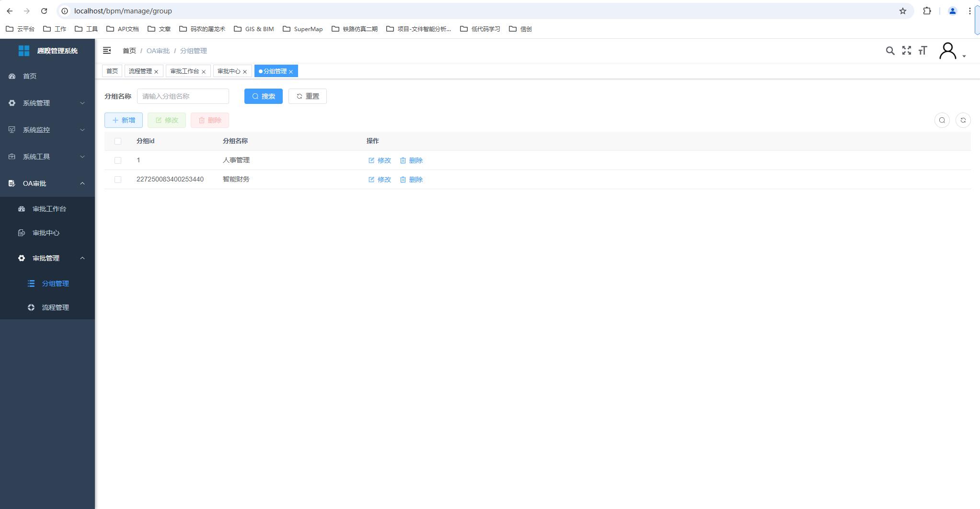Delete the 智能财务 group via 删除
This screenshot has width=980, height=509.
(412, 180)
